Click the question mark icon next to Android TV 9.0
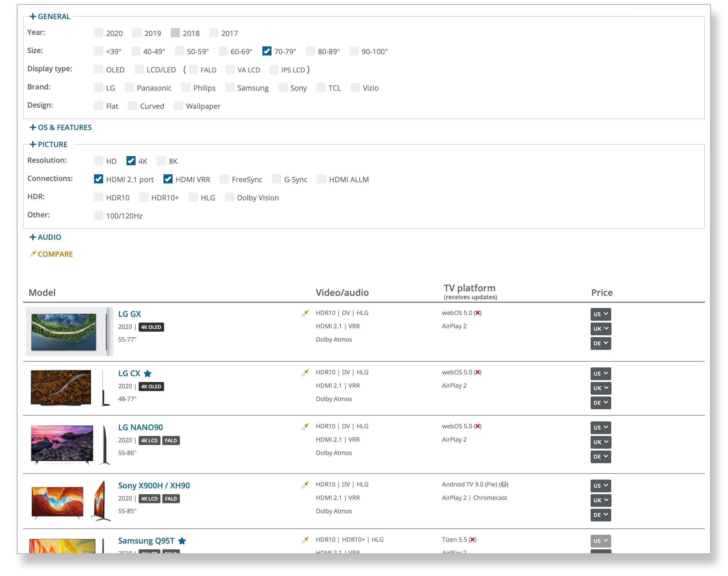The width and height of the screenshot is (728, 576). tap(503, 484)
